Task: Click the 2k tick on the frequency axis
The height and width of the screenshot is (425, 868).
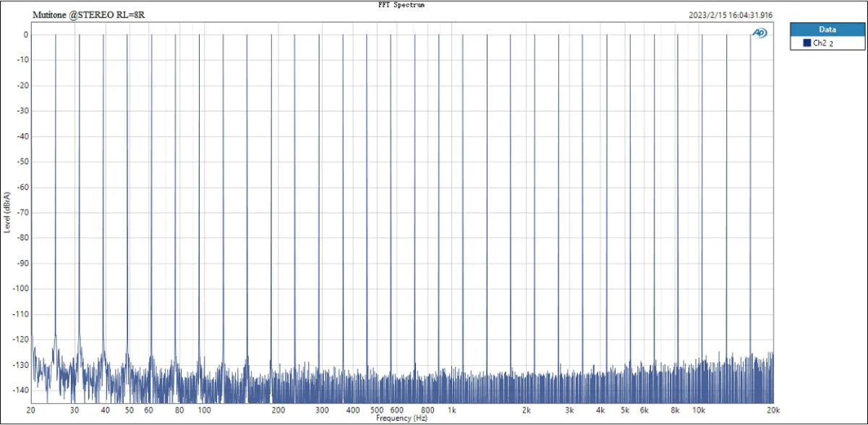Action: pyautogui.click(x=527, y=410)
